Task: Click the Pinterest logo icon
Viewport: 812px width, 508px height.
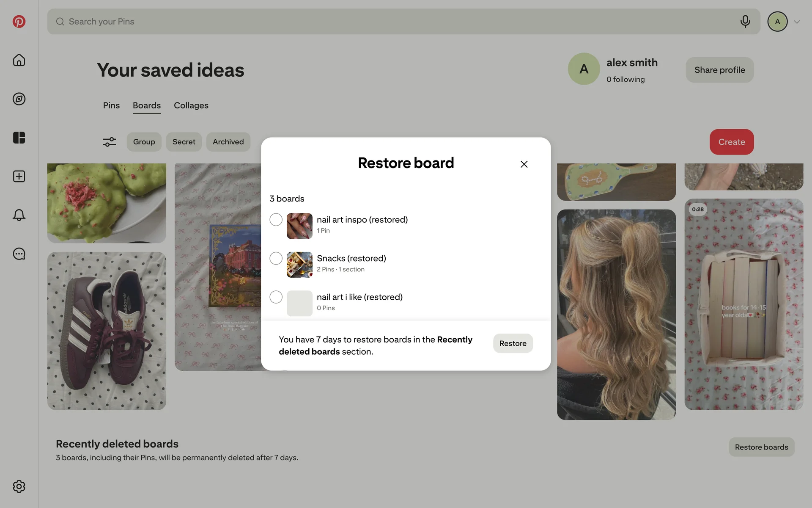Action: pyautogui.click(x=19, y=22)
